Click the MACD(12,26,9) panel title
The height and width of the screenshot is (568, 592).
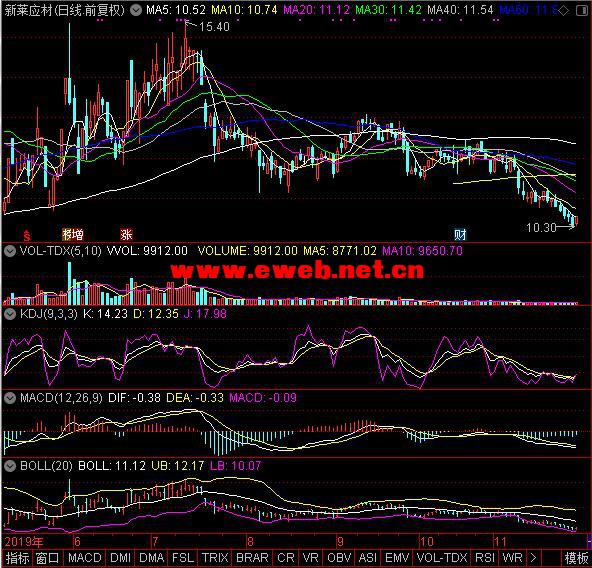point(61,398)
